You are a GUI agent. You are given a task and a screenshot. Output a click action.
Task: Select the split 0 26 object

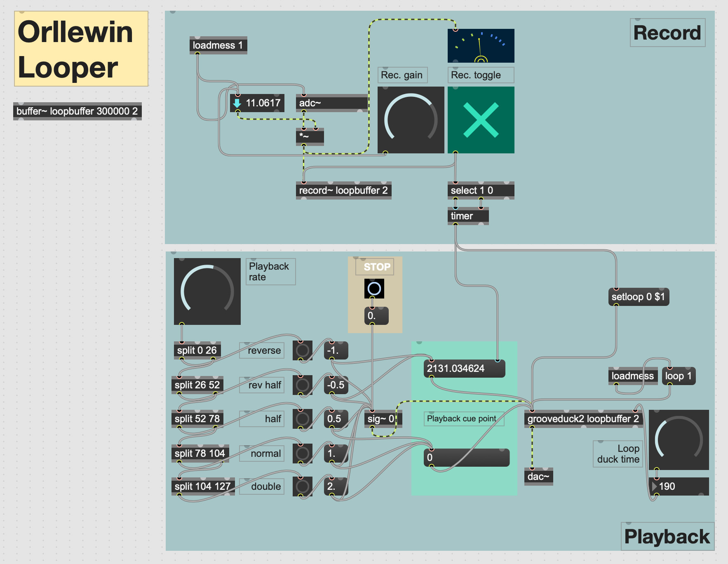(197, 350)
